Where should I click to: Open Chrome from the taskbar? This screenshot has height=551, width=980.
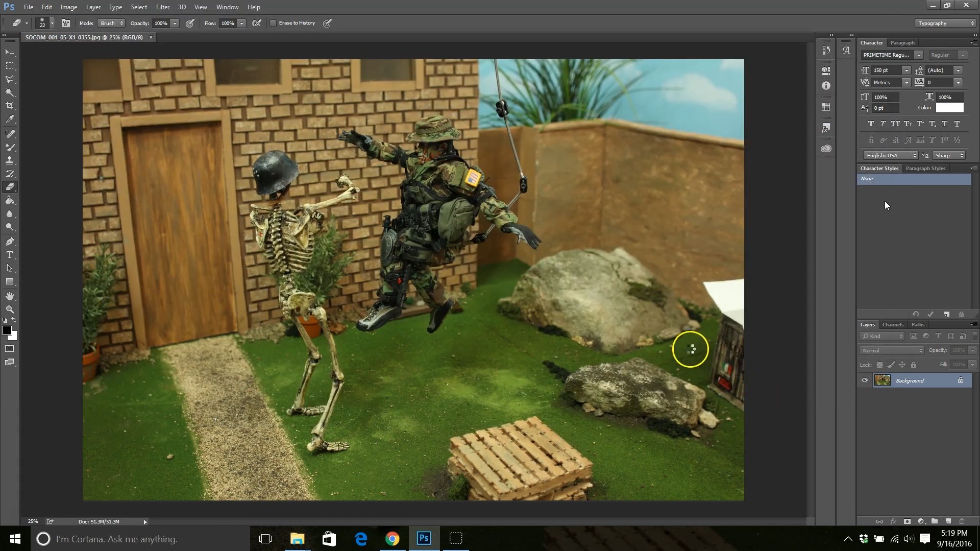point(392,539)
